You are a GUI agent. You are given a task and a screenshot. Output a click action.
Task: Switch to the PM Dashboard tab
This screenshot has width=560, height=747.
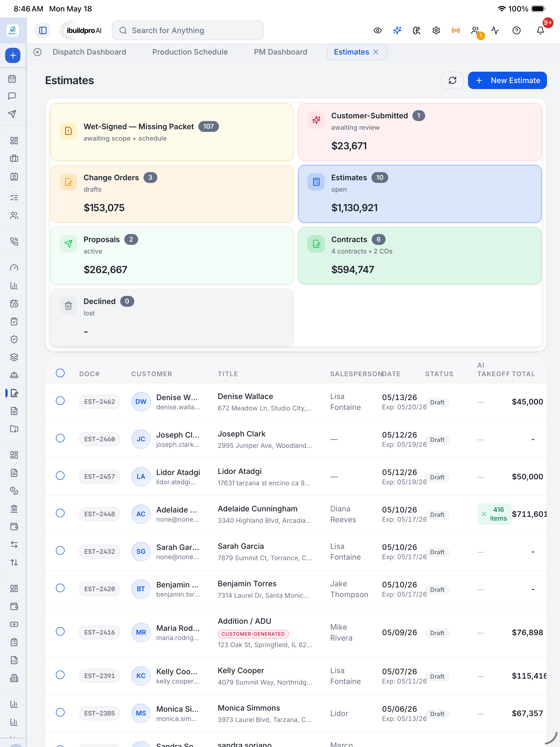pos(281,52)
